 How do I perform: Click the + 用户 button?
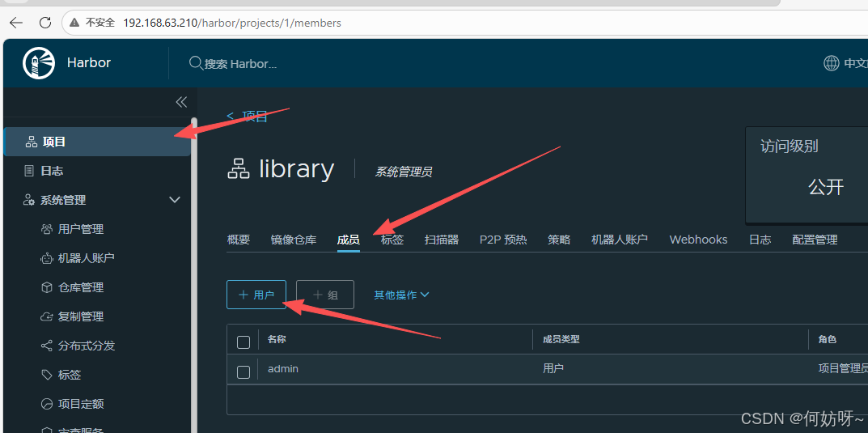coord(256,295)
